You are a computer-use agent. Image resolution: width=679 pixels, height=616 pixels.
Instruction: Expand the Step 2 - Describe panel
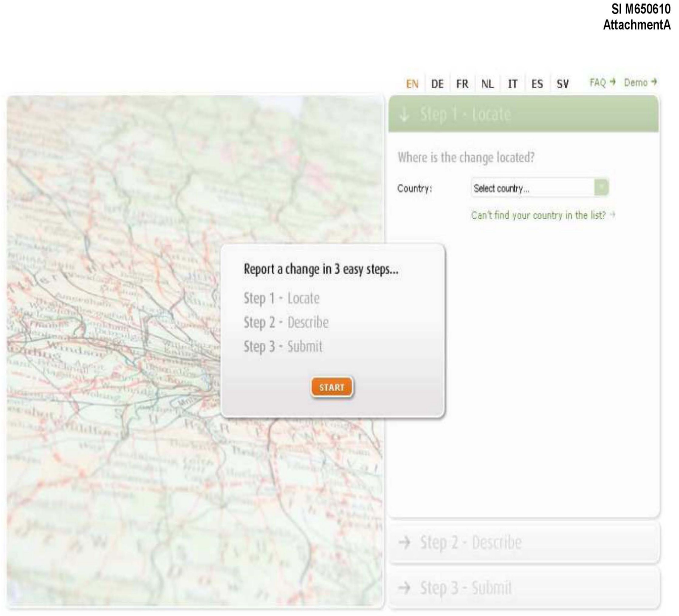click(x=524, y=543)
